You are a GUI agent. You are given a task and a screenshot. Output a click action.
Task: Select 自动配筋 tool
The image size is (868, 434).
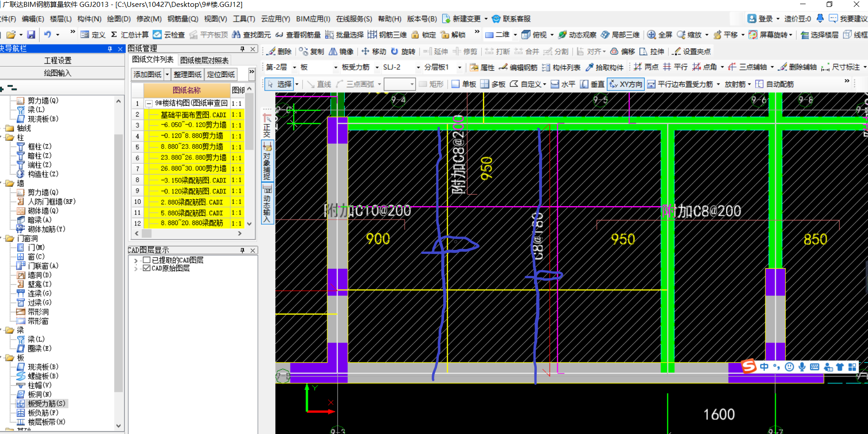pos(774,84)
